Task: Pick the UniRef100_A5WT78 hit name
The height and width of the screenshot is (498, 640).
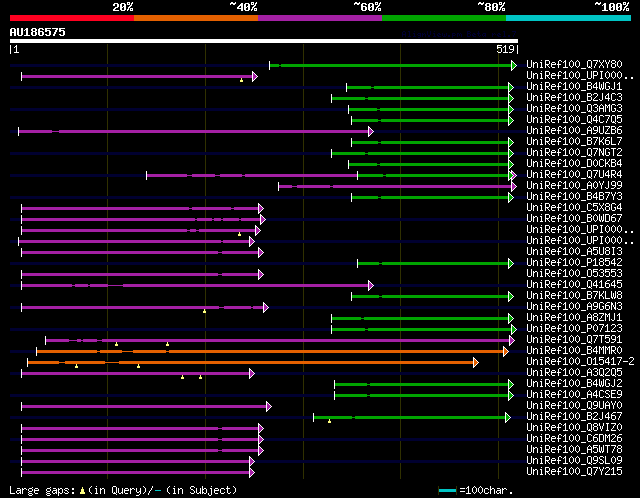Action: [x=574, y=450]
